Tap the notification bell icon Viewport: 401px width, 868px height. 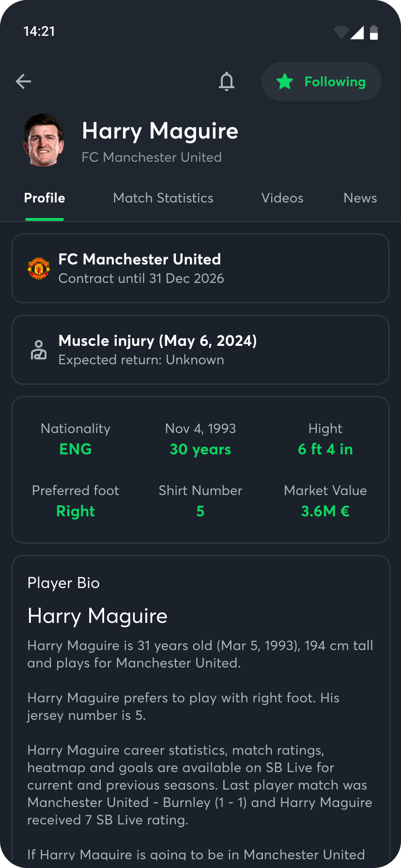point(226,81)
